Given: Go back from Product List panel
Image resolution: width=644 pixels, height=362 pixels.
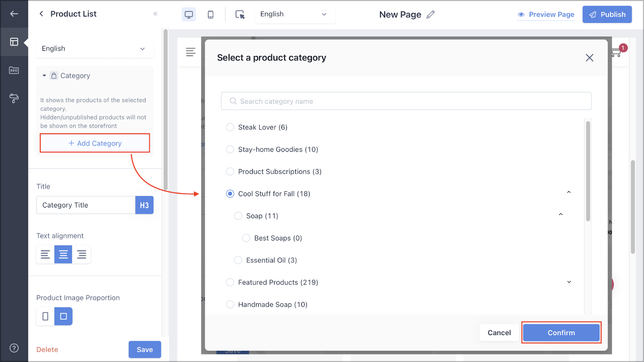Looking at the screenshot, I should coord(41,14).
